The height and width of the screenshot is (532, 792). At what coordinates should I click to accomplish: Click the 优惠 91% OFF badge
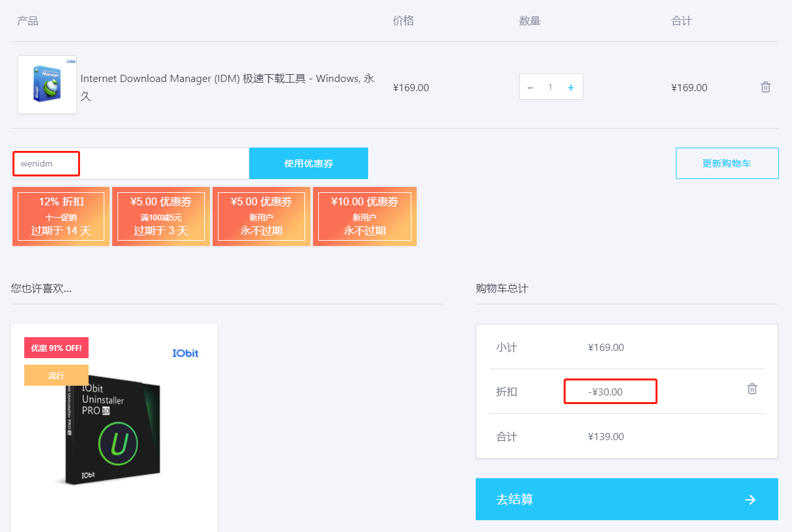point(56,348)
